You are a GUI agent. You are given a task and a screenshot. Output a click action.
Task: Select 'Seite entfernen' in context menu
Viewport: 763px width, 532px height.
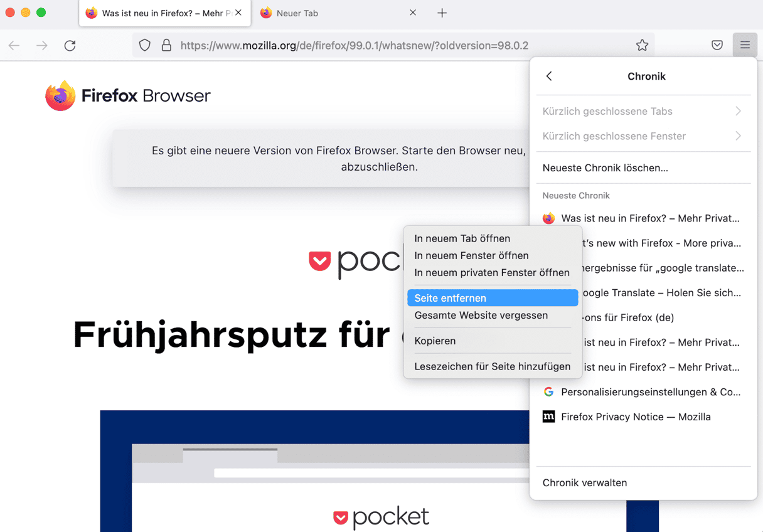pyautogui.click(x=493, y=298)
